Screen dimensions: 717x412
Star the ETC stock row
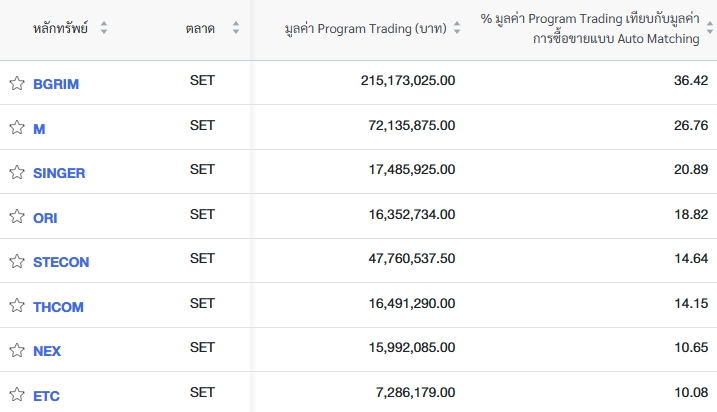(x=17, y=394)
